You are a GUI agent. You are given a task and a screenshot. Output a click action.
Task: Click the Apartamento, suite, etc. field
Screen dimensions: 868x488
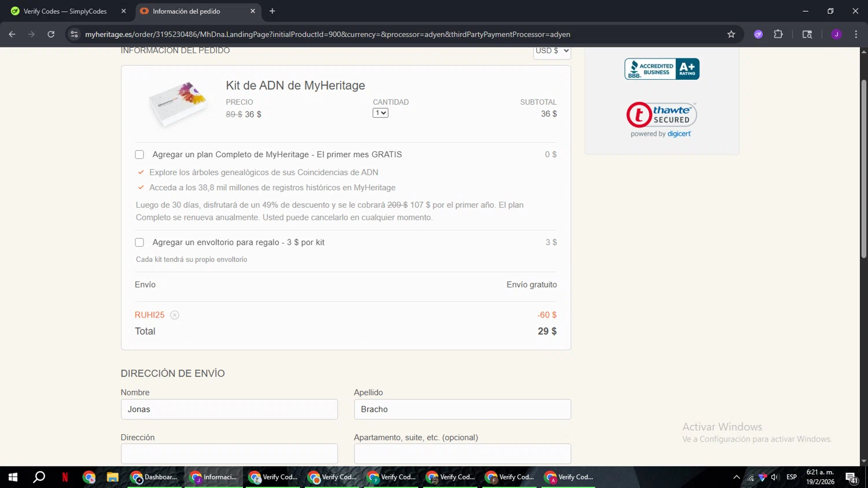click(x=462, y=454)
